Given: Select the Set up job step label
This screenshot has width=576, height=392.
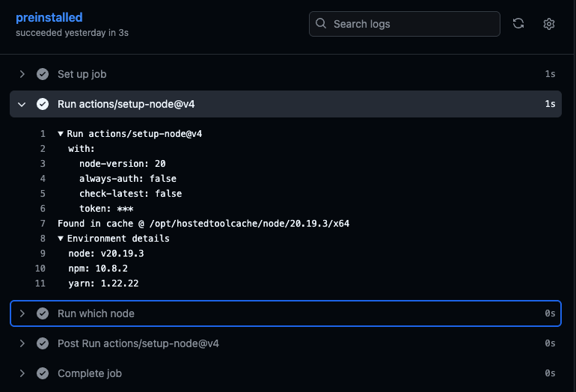Looking at the screenshot, I should pos(82,74).
